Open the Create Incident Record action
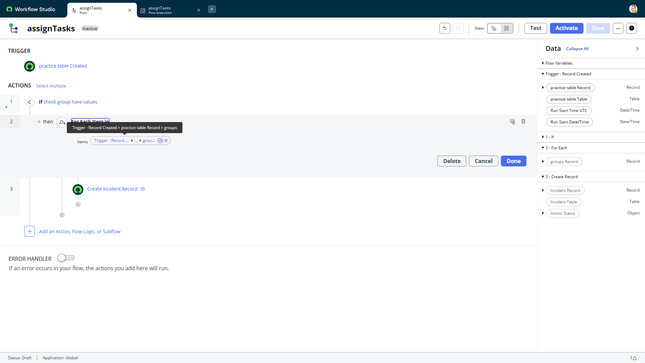Image resolution: width=645 pixels, height=363 pixels. [x=112, y=189]
